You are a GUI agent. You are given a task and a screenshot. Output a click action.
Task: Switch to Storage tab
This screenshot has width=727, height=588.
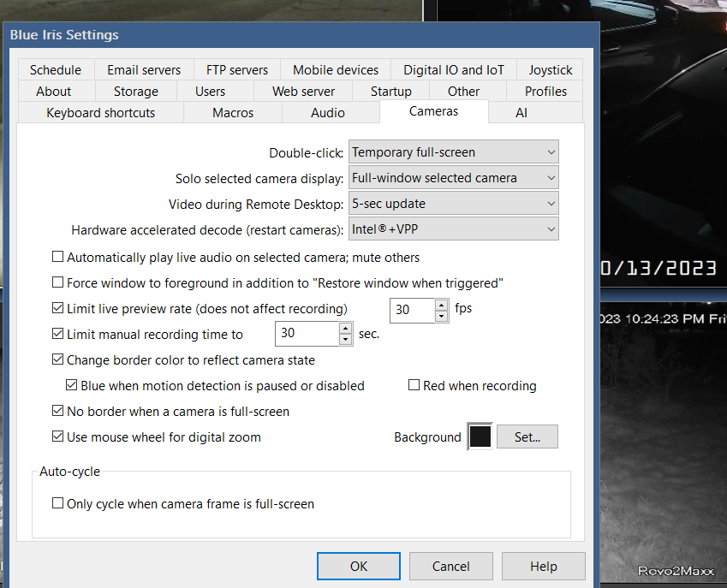[x=136, y=92]
